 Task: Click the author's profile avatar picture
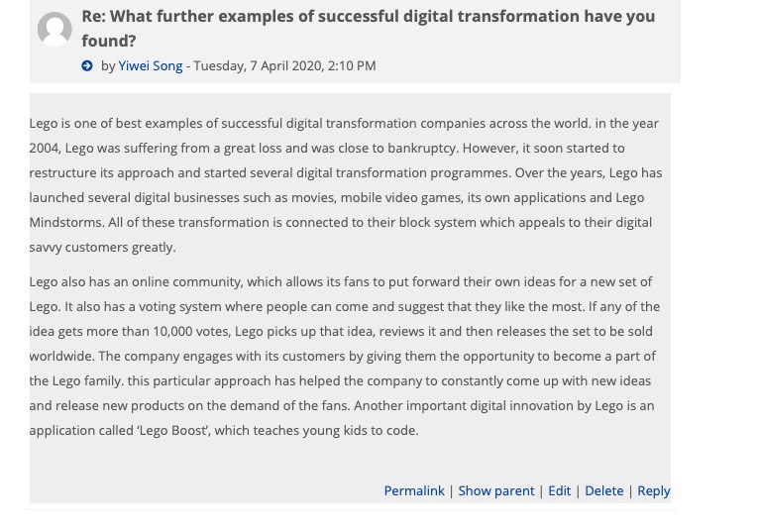click(x=54, y=29)
